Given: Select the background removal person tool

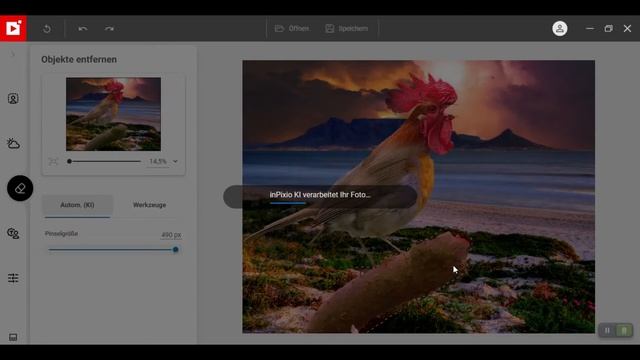Looking at the screenshot, I should point(13,99).
